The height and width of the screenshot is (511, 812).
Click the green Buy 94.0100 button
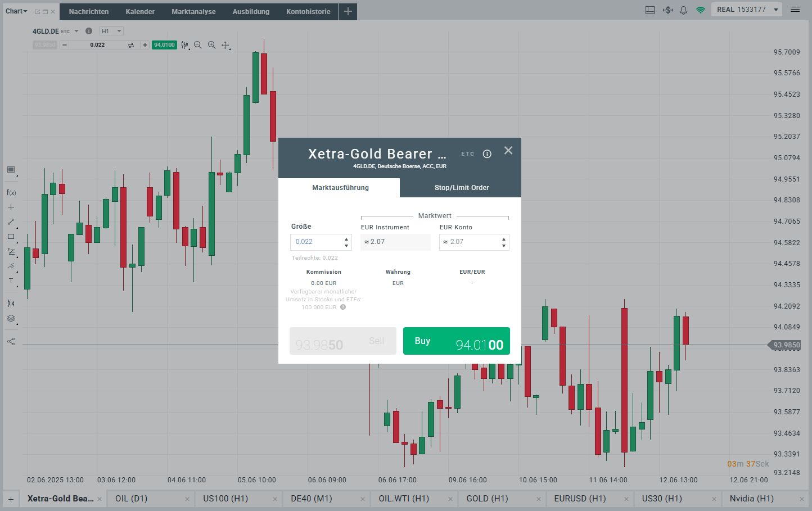(456, 341)
